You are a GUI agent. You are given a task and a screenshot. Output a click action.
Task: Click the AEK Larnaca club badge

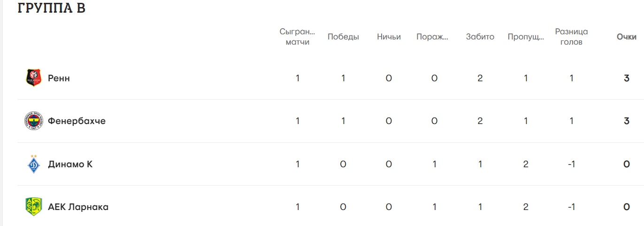[33, 207]
